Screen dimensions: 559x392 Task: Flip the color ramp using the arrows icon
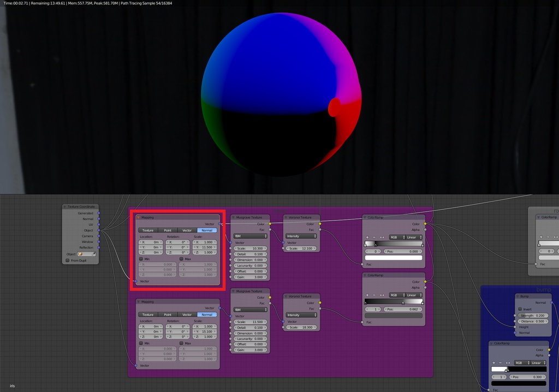point(382,237)
